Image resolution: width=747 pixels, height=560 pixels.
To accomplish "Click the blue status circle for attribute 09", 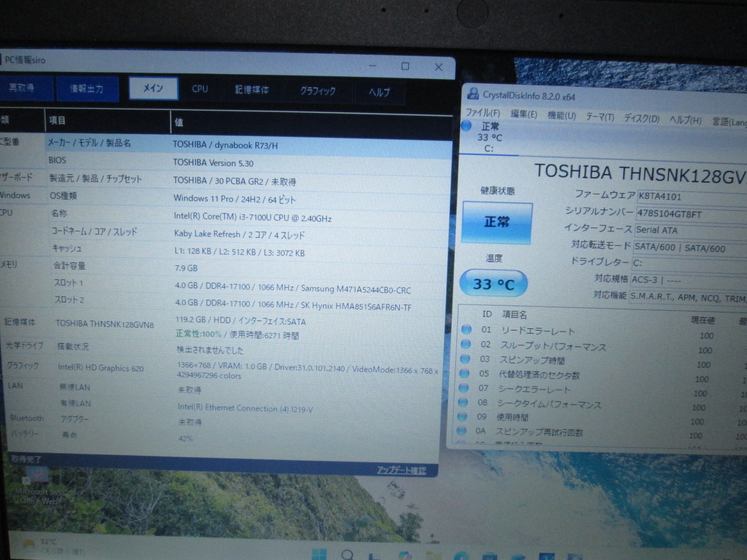I will point(462,416).
